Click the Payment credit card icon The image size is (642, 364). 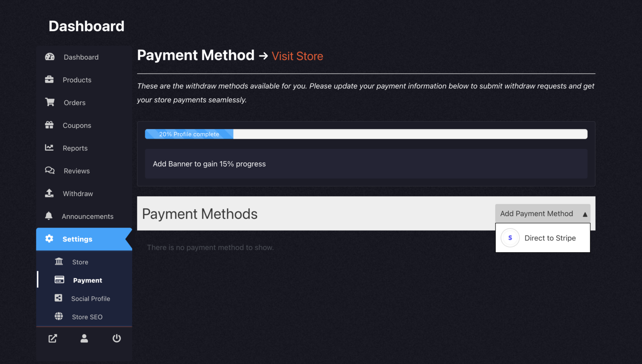pyautogui.click(x=59, y=280)
